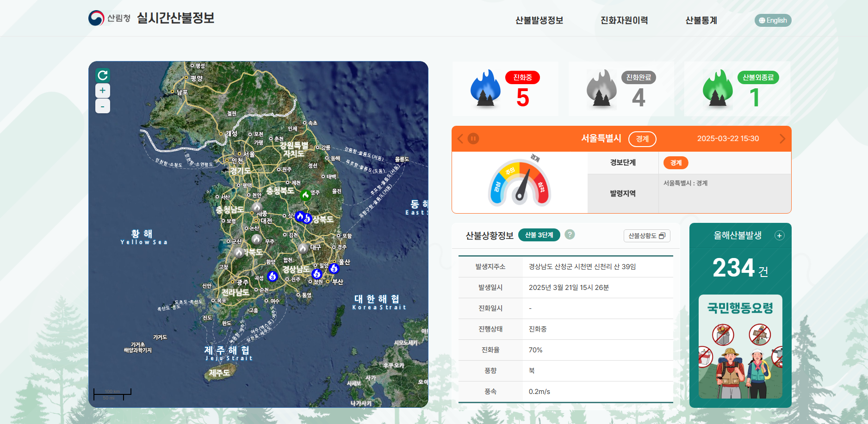This screenshot has width=868, height=424.
Task: Open the 산불발생정보 menu
Action: [539, 20]
